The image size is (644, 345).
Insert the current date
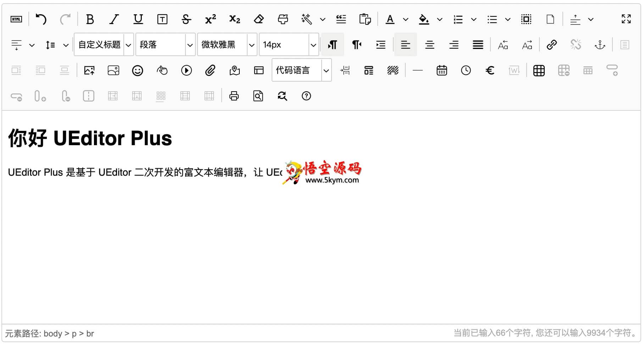442,70
